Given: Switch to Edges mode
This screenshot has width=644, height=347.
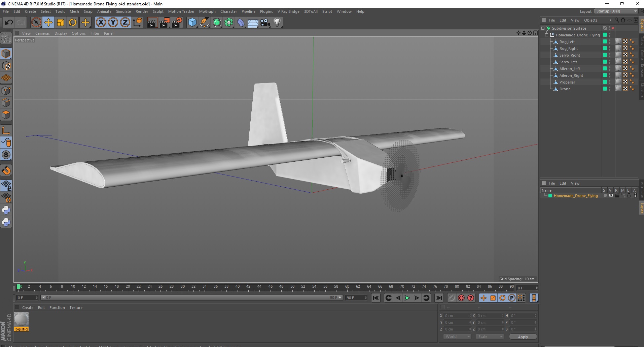Looking at the screenshot, I should point(6,103).
